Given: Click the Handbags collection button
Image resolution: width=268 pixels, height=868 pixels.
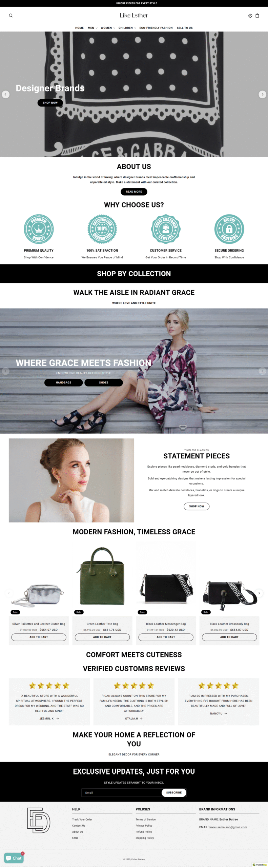Looking at the screenshot, I should click(63, 382).
